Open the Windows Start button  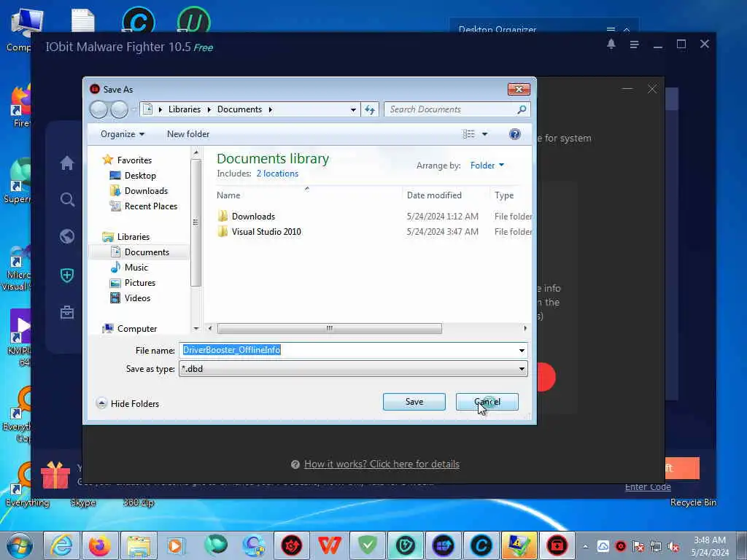click(20, 545)
